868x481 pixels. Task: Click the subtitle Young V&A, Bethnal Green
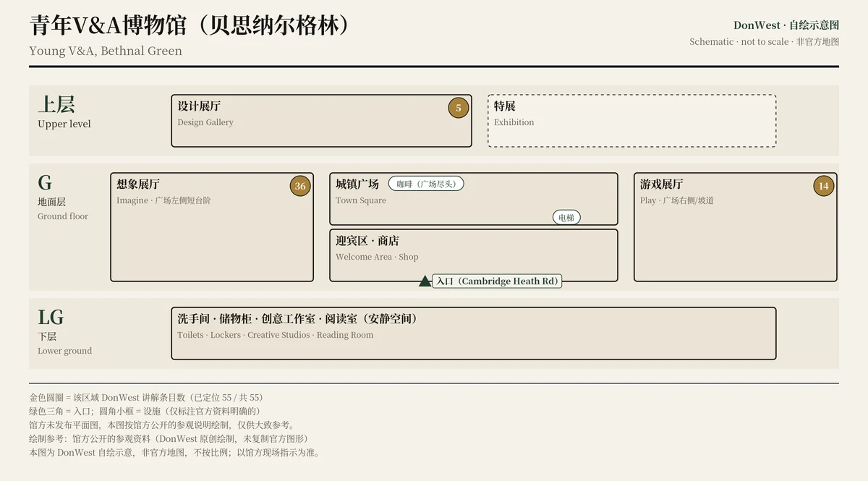106,51
